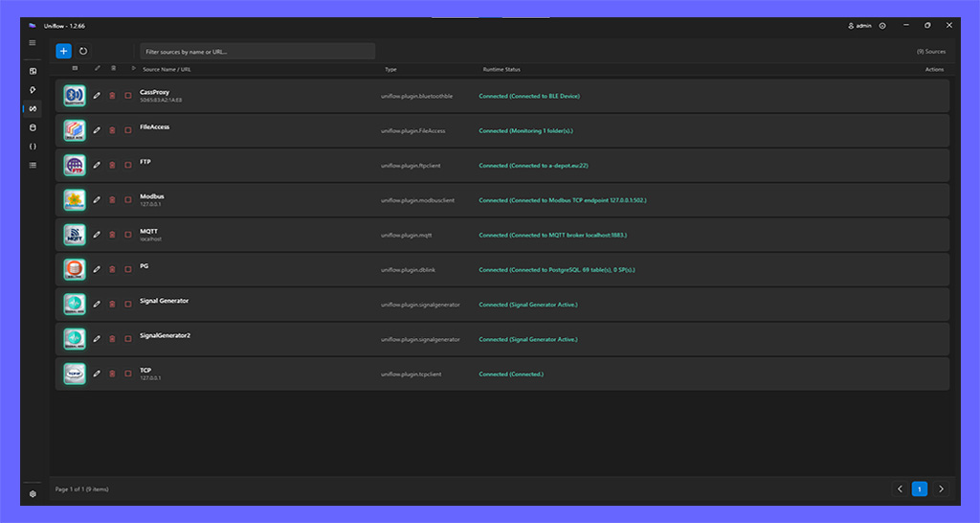The width and height of the screenshot is (980, 523).
Task: Select page 1 button
Action: pyautogui.click(x=920, y=489)
